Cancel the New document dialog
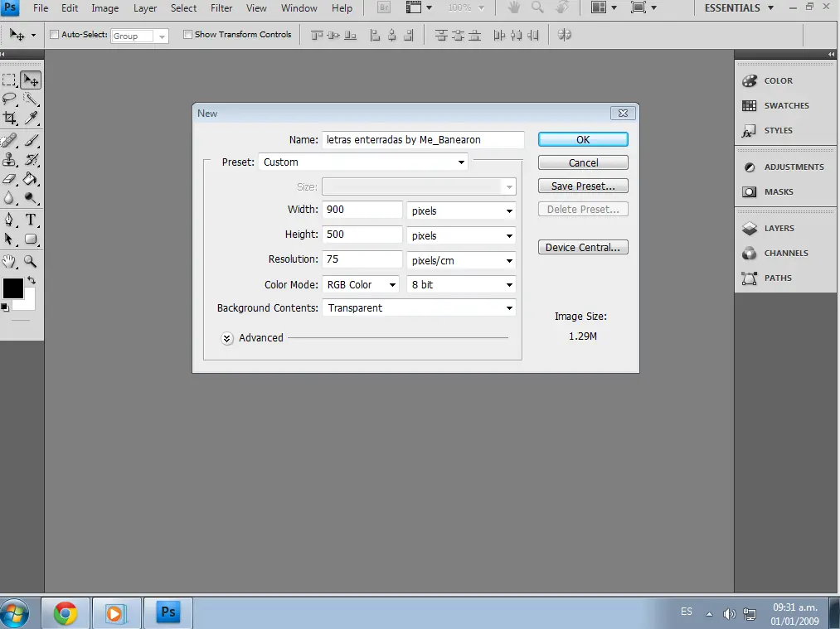840x629 pixels. click(583, 162)
